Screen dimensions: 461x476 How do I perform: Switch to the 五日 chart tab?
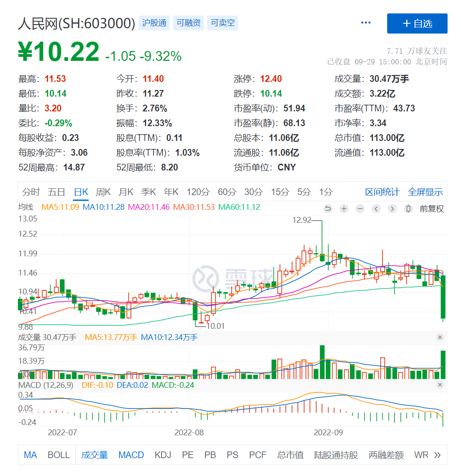point(56,192)
